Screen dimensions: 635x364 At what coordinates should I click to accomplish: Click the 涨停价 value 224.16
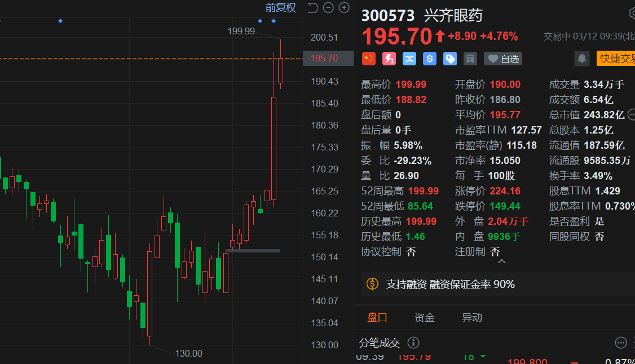pos(505,191)
